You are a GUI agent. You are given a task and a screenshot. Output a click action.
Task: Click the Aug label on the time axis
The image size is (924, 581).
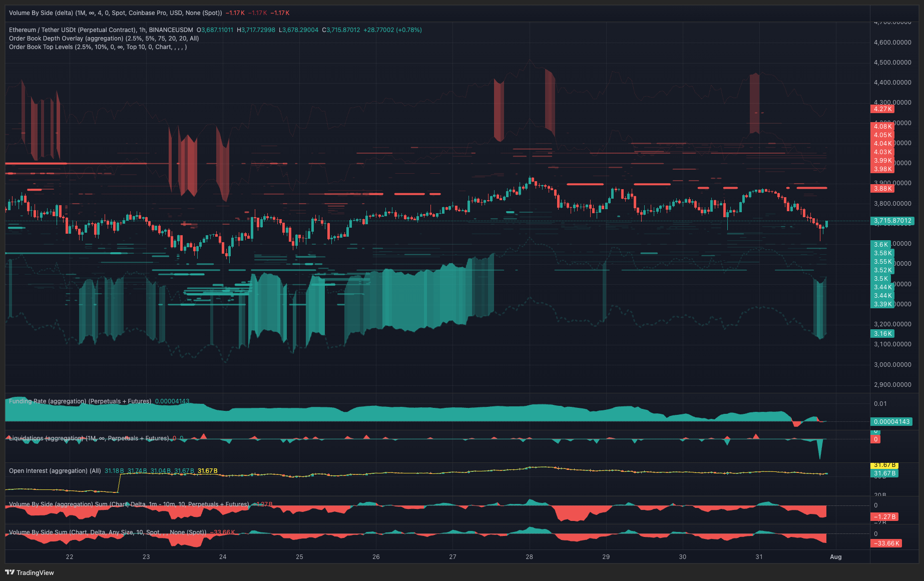click(835, 557)
